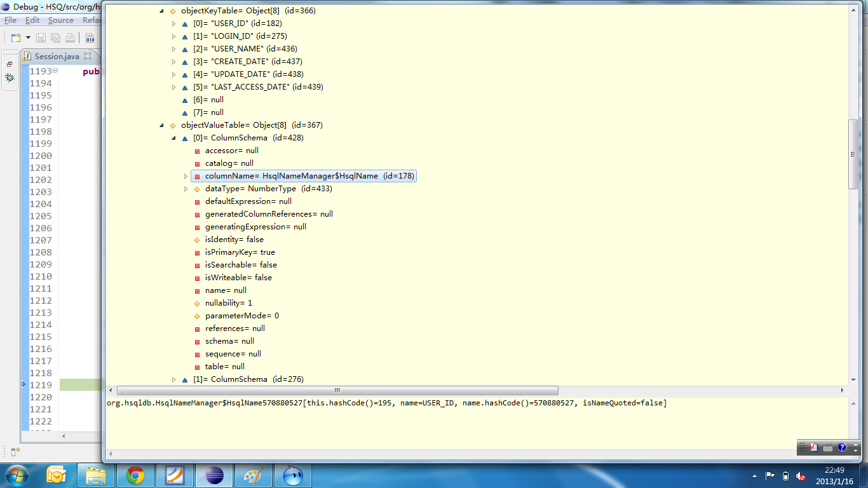Screen dimensions: 868x488
Task: Collapse the objectValueTable node
Action: (x=161, y=125)
